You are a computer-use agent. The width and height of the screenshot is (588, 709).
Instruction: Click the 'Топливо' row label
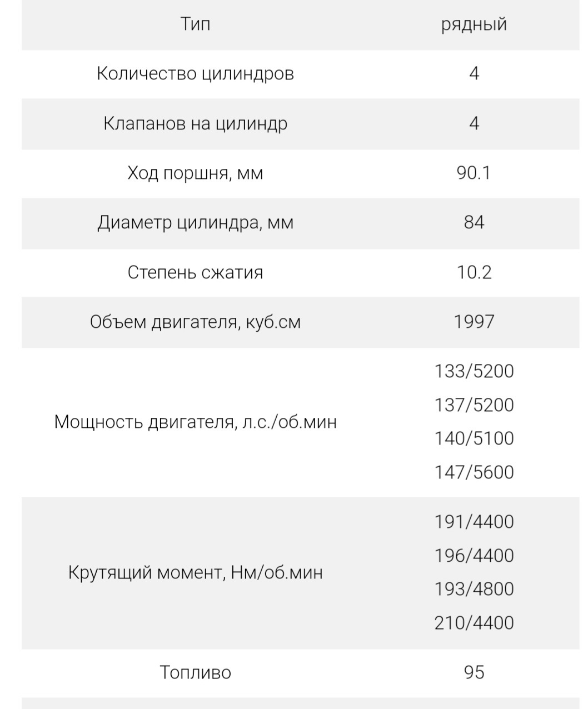195,673
